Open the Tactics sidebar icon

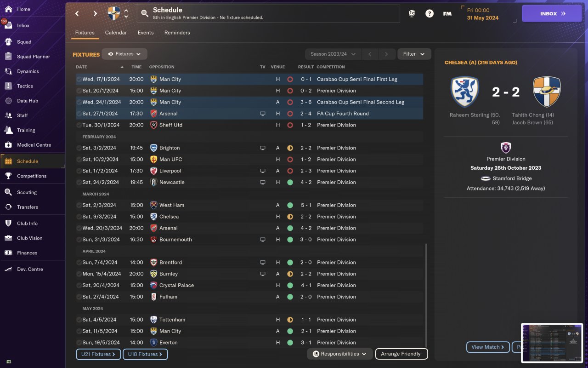click(8, 86)
